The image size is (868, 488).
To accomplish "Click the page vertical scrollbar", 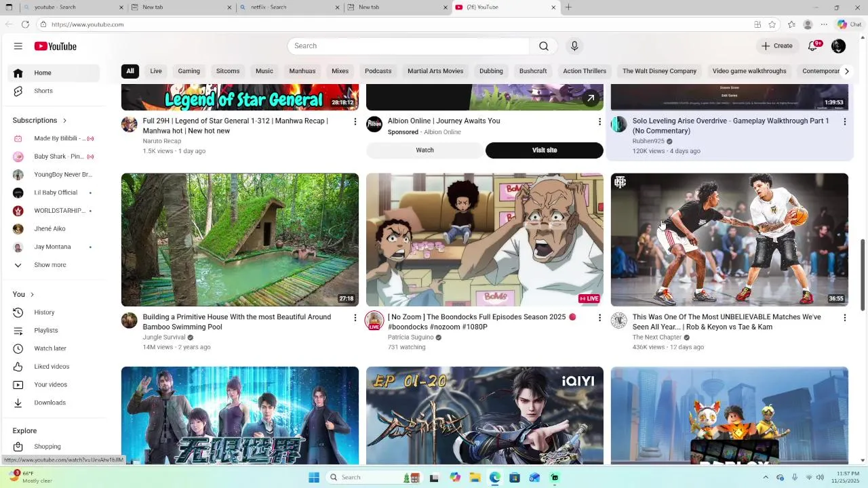I will [863, 274].
